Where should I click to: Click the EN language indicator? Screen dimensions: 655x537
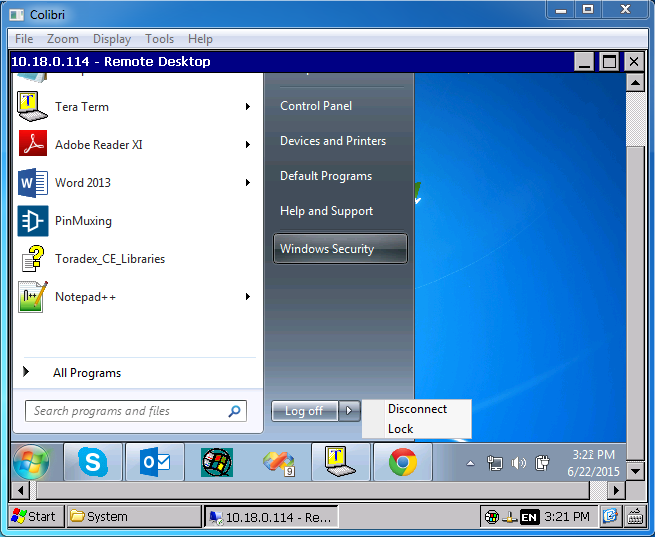(x=529, y=517)
